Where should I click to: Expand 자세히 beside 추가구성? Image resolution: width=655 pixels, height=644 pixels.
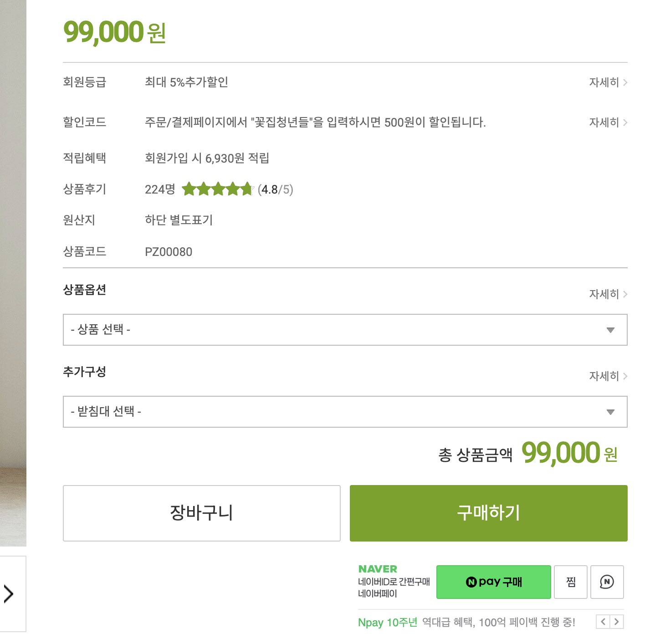point(608,376)
